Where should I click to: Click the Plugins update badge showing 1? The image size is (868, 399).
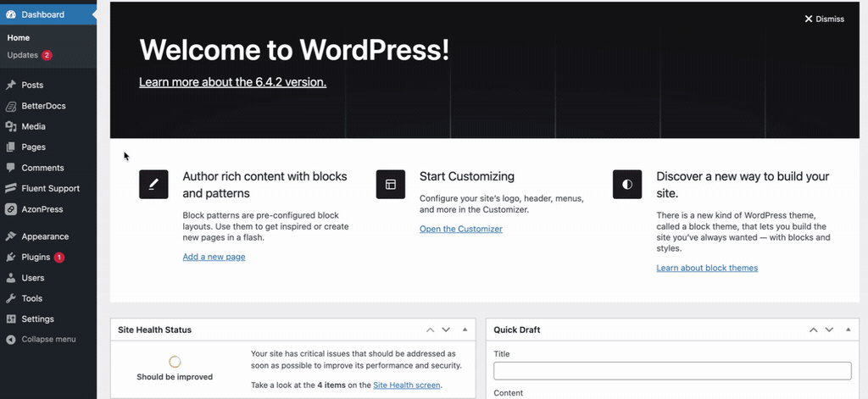pyautogui.click(x=59, y=258)
